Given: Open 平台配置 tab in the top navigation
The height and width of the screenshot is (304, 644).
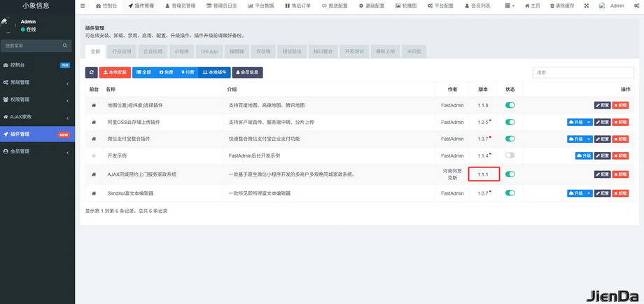Looking at the screenshot, I should pos(440,6).
